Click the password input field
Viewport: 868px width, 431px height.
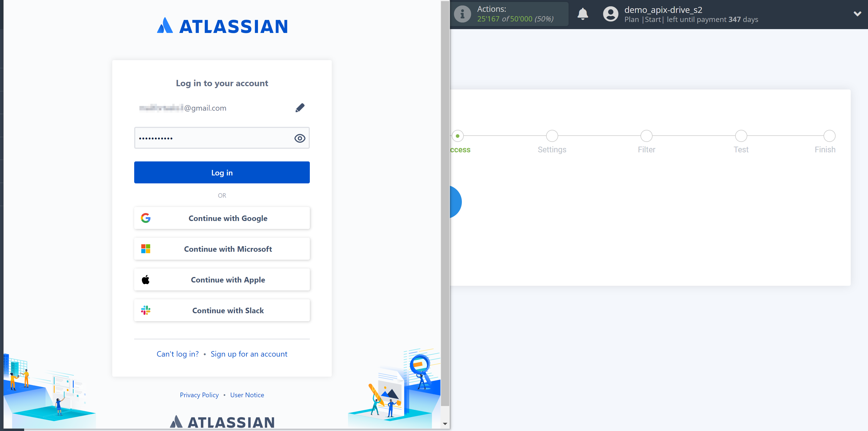(222, 138)
